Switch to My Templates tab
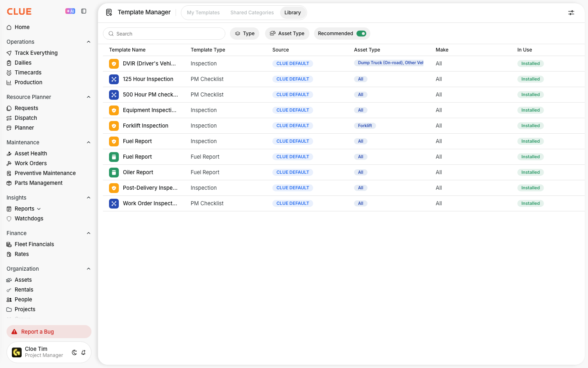 pyautogui.click(x=203, y=13)
